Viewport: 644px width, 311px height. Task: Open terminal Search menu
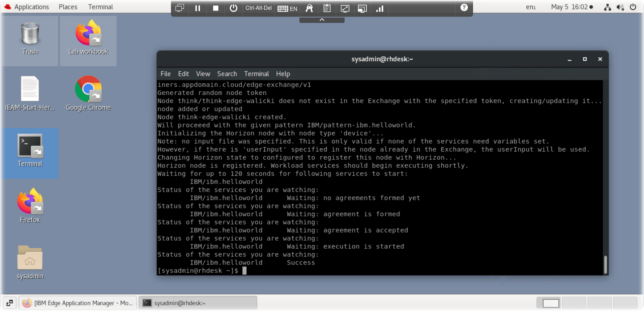(227, 74)
